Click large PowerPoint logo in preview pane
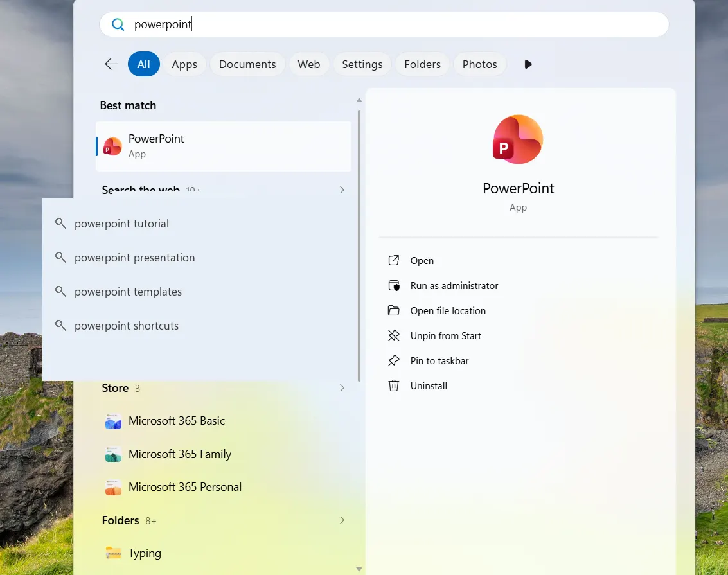The height and width of the screenshot is (575, 728). point(518,139)
